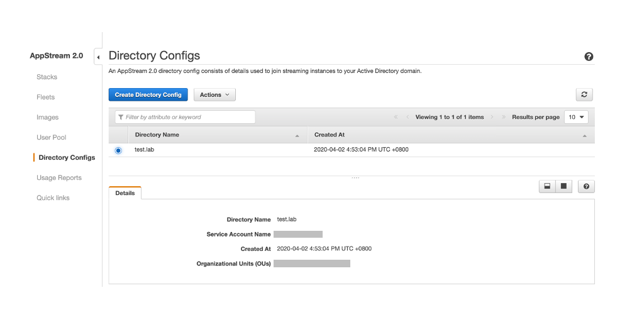Open Images in the sidebar
This screenshot has height=322, width=644.
point(48,117)
